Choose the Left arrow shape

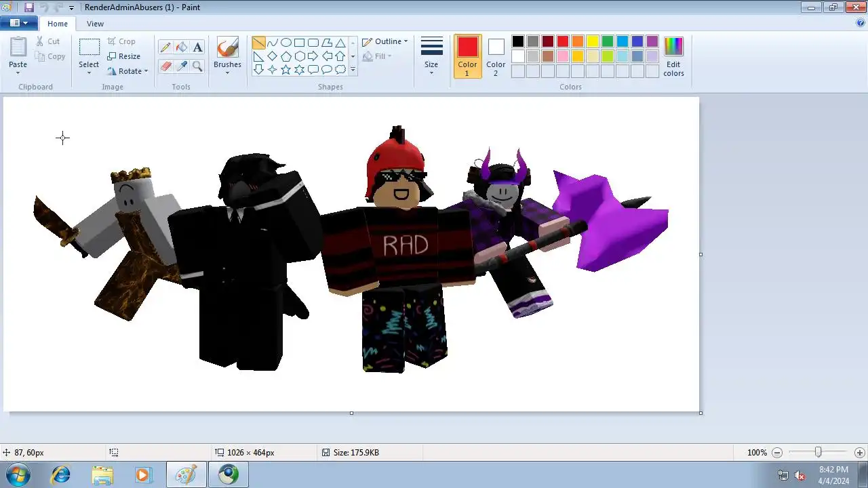point(326,56)
